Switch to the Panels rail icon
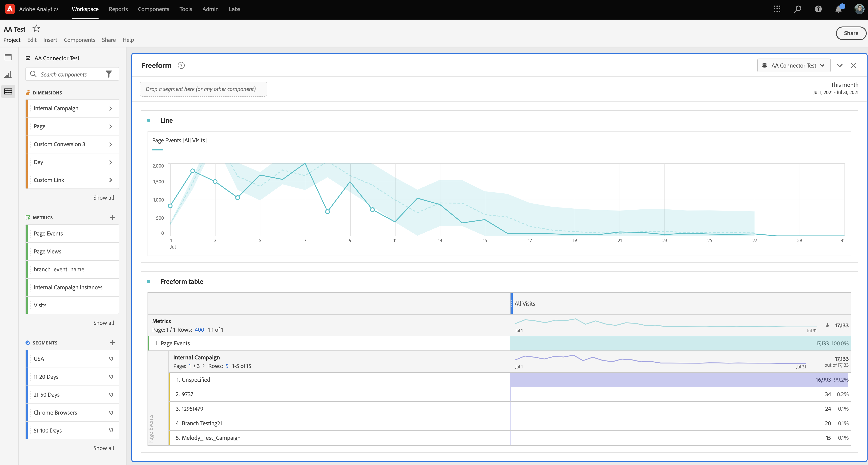The image size is (868, 465). click(x=8, y=57)
